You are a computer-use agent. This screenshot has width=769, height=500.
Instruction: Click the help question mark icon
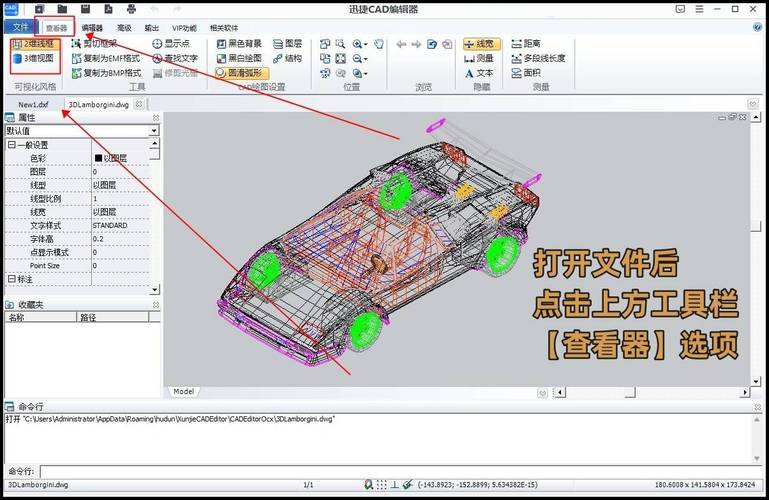[x=757, y=27]
